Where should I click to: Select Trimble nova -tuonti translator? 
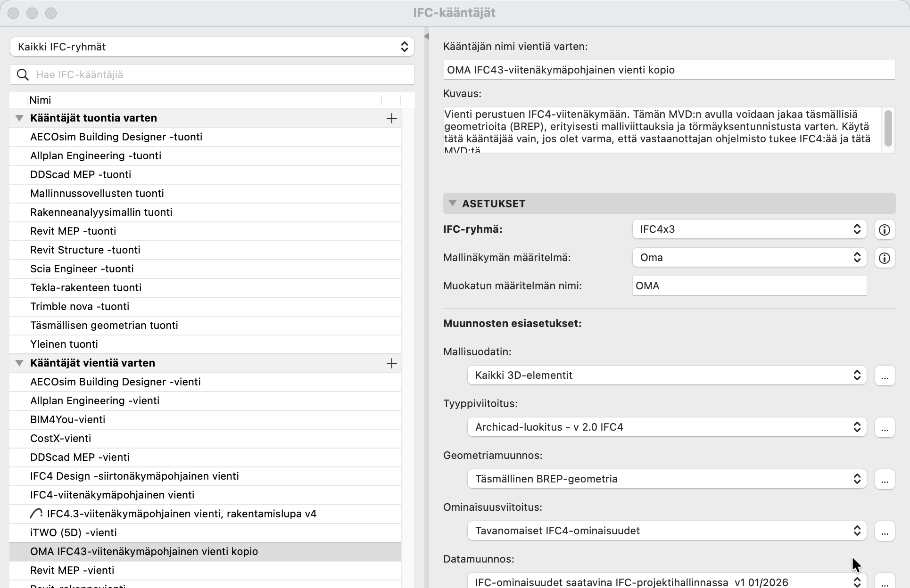[x=205, y=307]
